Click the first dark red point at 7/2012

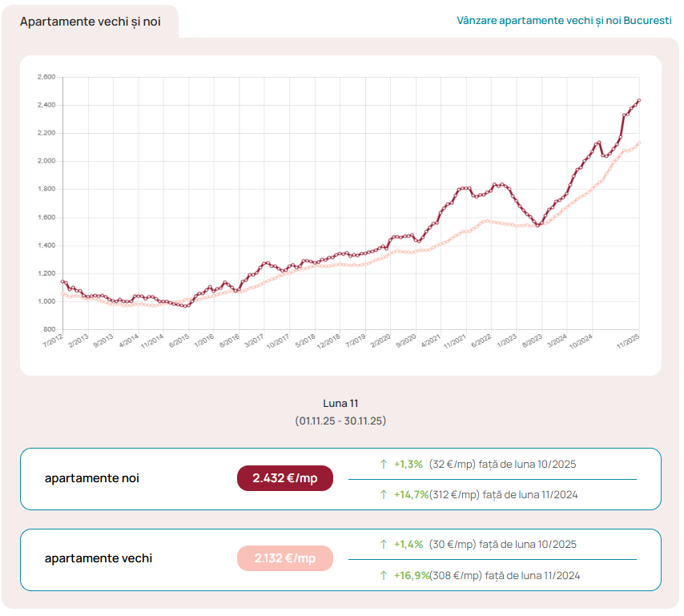pyautogui.click(x=62, y=281)
